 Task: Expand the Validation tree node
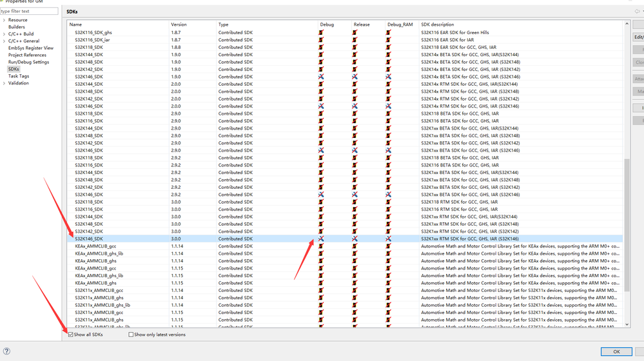[x=4, y=83]
